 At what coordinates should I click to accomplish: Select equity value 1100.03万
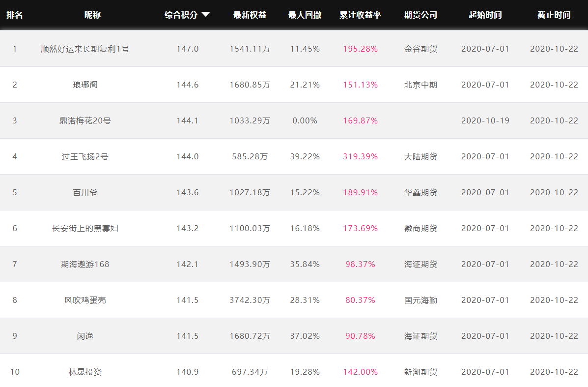tap(250, 228)
